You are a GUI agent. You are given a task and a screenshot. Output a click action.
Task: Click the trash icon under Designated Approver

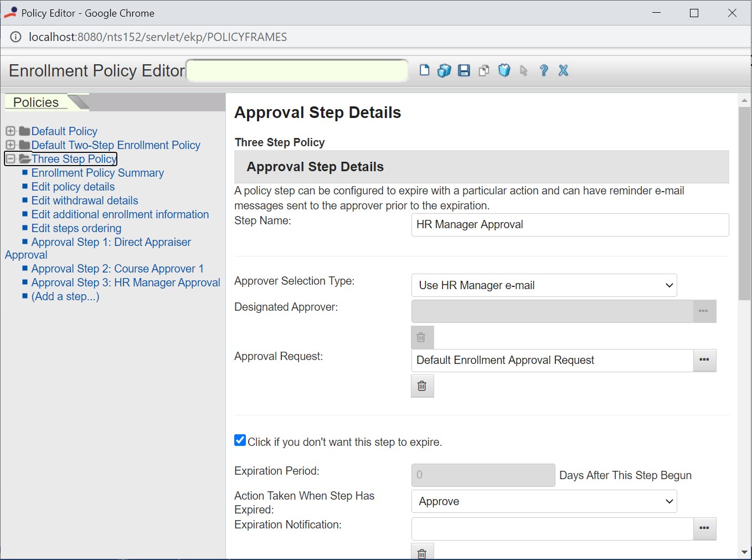coord(422,337)
